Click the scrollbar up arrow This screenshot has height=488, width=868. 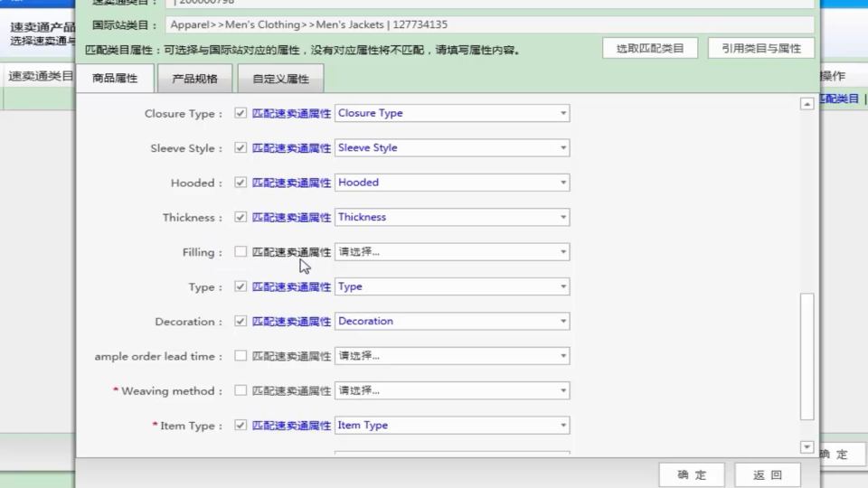click(x=807, y=103)
